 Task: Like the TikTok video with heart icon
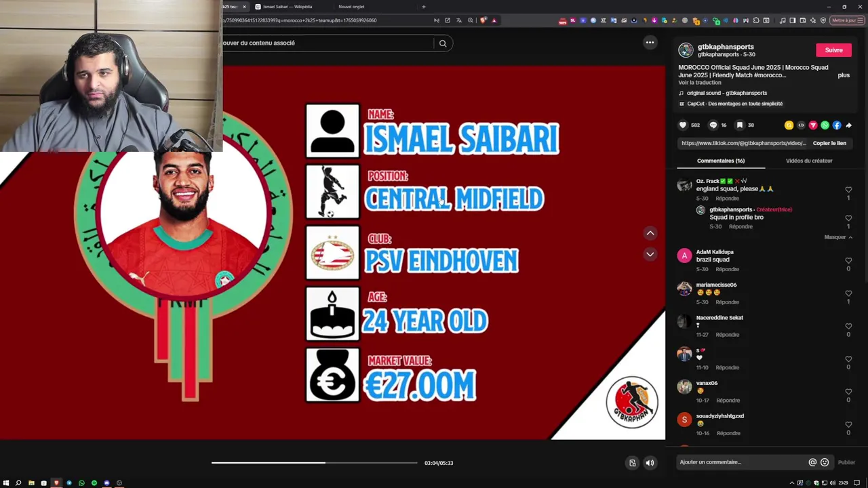point(683,125)
